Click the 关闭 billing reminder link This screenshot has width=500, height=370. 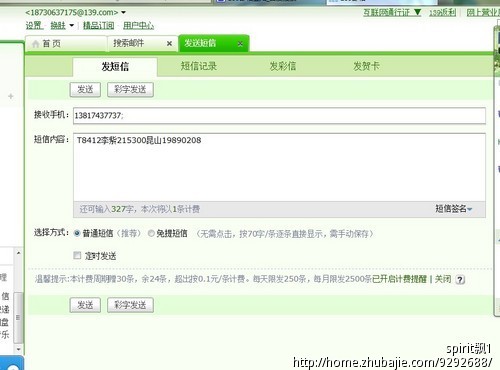443,279
